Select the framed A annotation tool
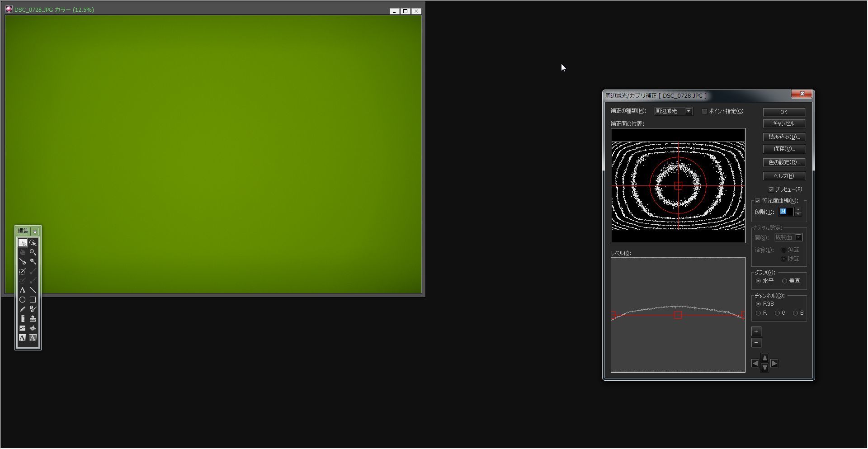868x449 pixels. pos(23,338)
